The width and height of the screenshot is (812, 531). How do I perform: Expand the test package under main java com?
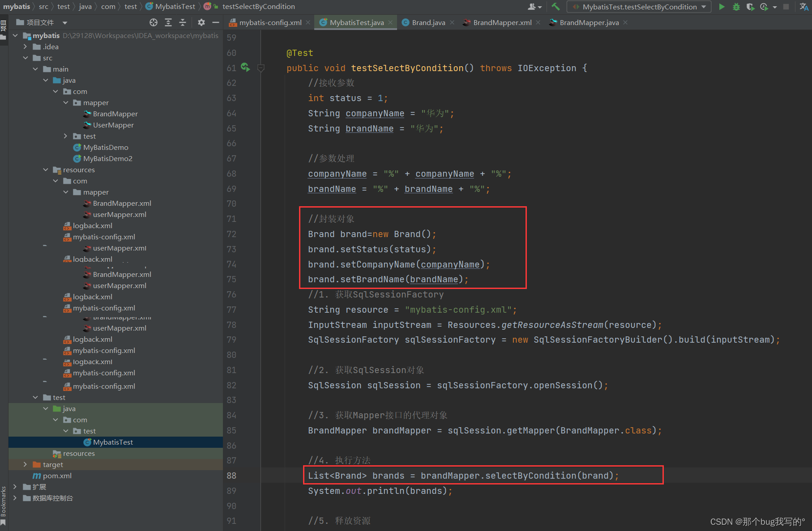(x=65, y=136)
